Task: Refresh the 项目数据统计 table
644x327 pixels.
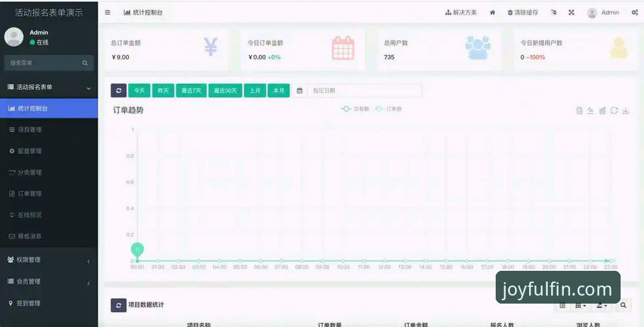Action: 119,305
